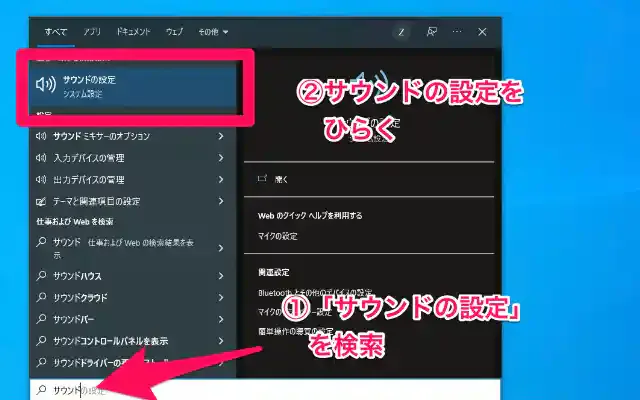The height and width of the screenshot is (400, 640).
Task: Open サウンド web search results suggestion
Action: pos(133,248)
